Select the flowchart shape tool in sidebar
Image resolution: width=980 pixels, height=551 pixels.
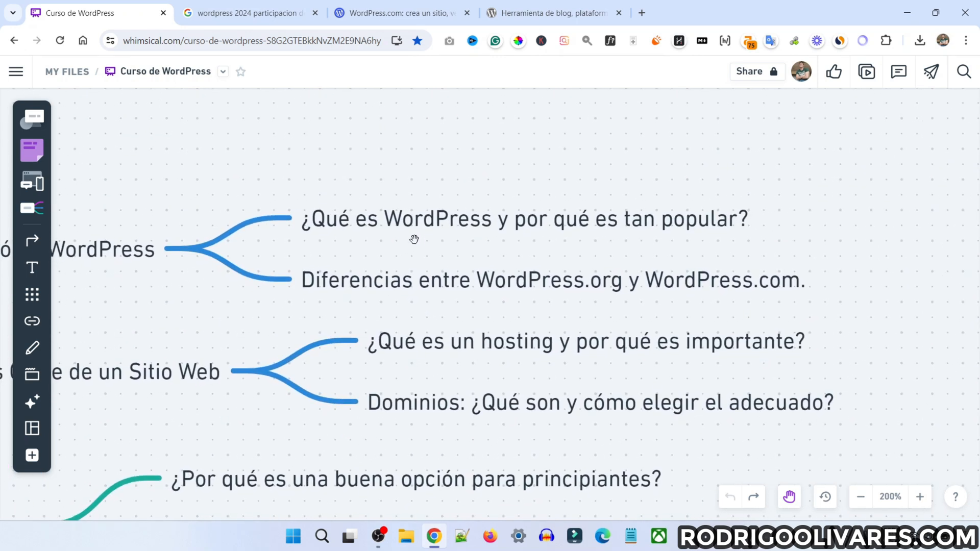(x=32, y=119)
